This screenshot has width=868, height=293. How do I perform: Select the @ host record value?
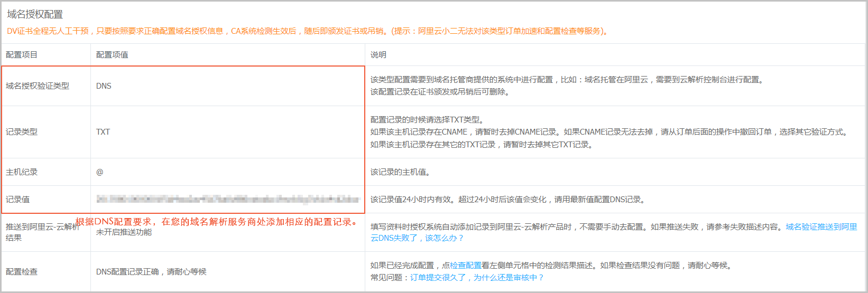pyautogui.click(x=100, y=172)
